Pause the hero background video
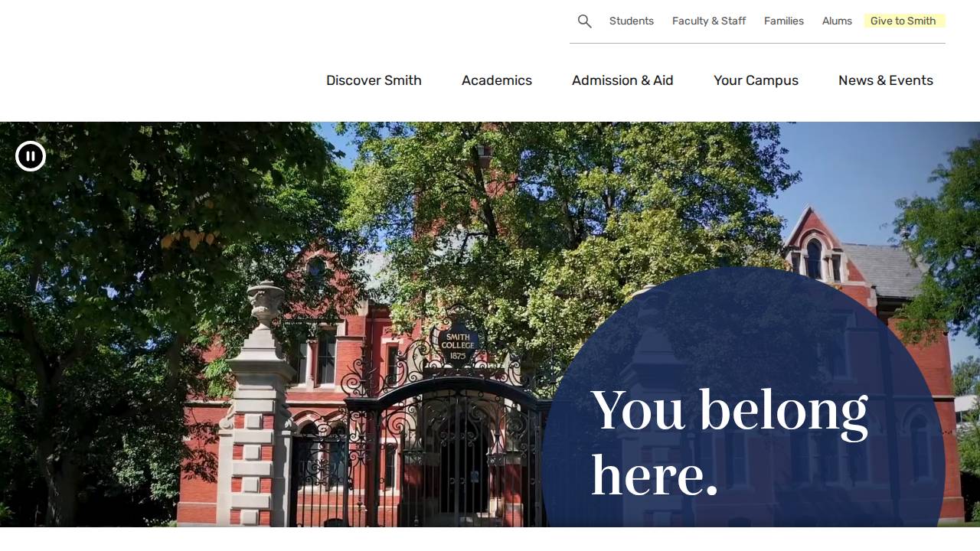980x551 pixels. pyautogui.click(x=31, y=156)
